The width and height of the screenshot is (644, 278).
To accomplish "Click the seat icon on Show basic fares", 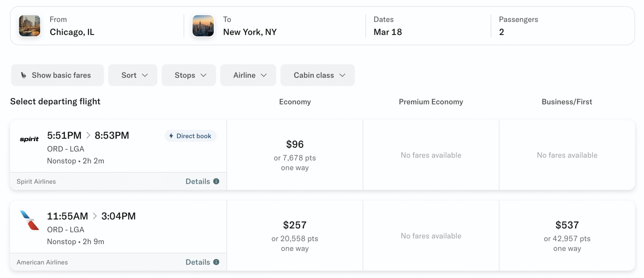I will [x=23, y=75].
